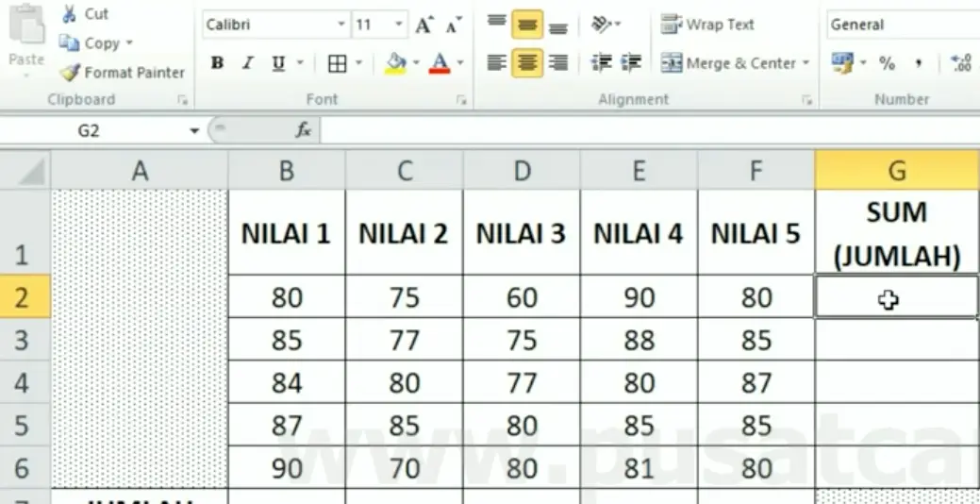Select column G header

coord(897,172)
